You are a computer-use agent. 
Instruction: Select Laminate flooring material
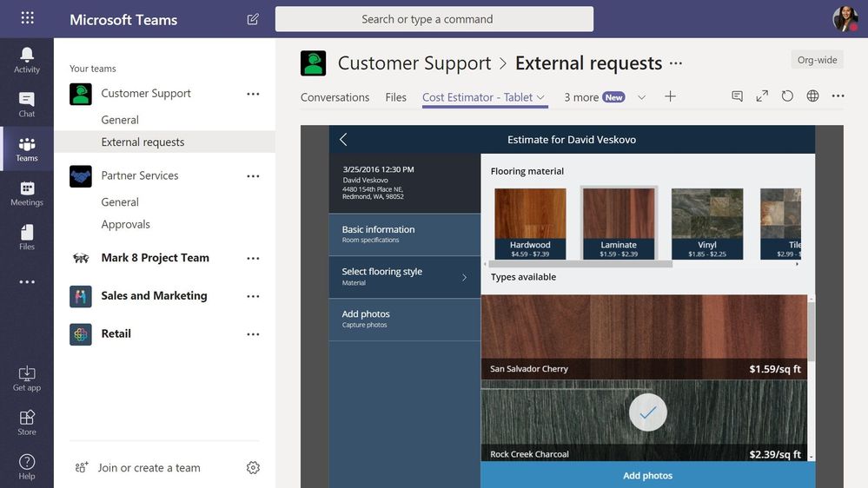pos(619,223)
